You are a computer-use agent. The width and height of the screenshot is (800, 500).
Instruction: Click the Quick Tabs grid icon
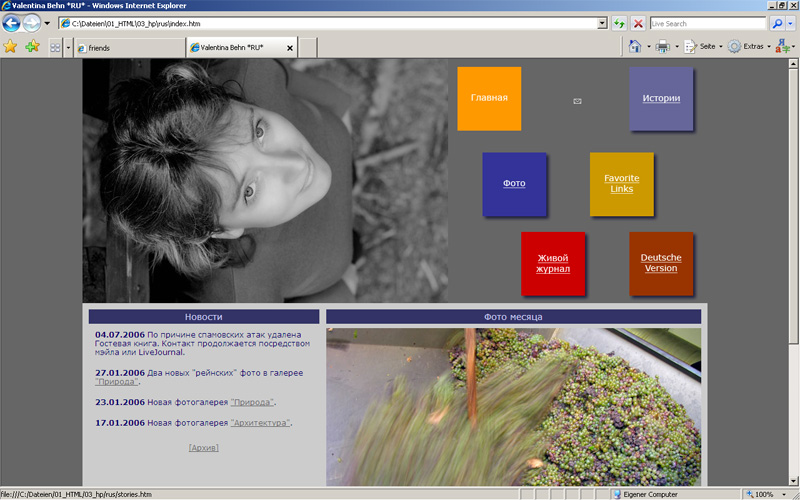point(55,48)
